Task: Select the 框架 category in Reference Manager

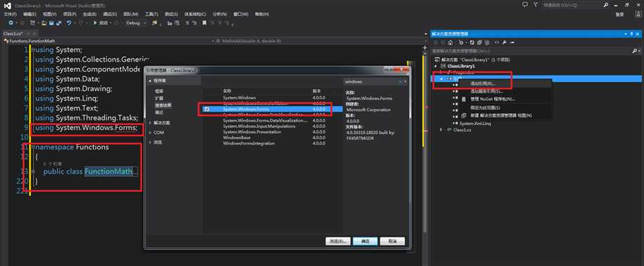Action: coord(158,91)
